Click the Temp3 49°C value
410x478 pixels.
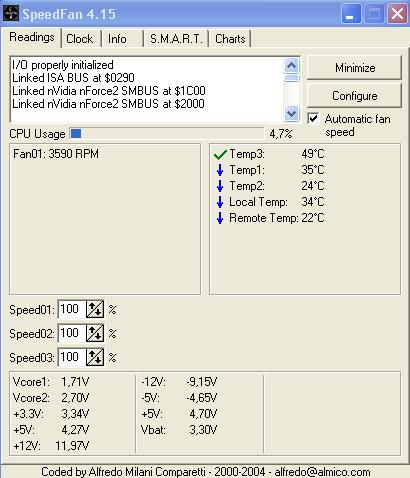pos(313,154)
